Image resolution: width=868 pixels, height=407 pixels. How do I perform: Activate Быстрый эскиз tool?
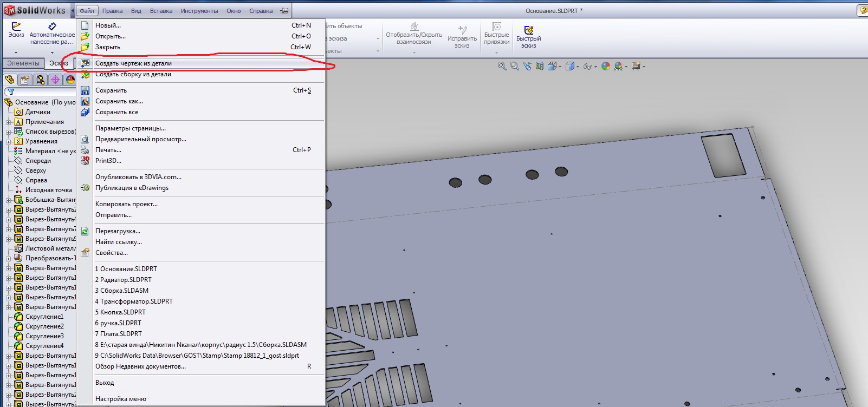(528, 37)
